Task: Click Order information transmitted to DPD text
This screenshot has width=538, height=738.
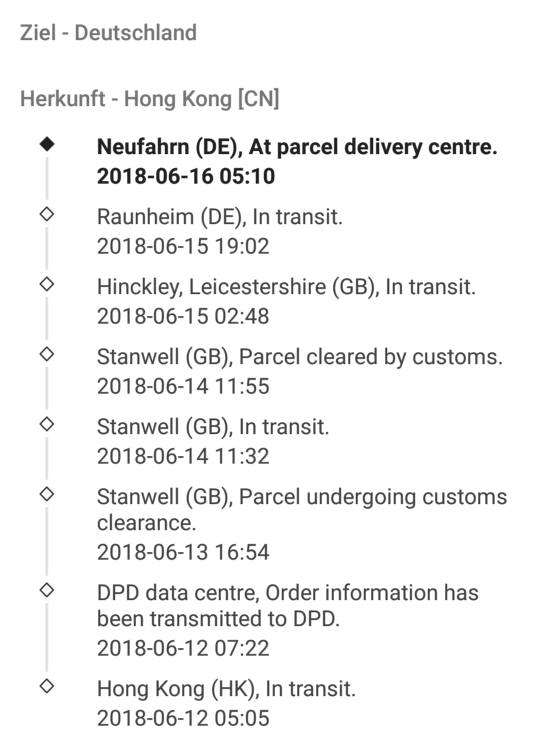Action: pyautogui.click(x=288, y=606)
